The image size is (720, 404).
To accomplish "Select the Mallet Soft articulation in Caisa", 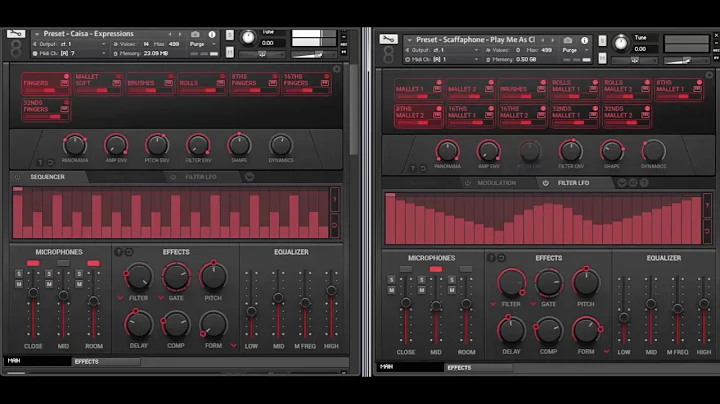I will click(x=98, y=84).
